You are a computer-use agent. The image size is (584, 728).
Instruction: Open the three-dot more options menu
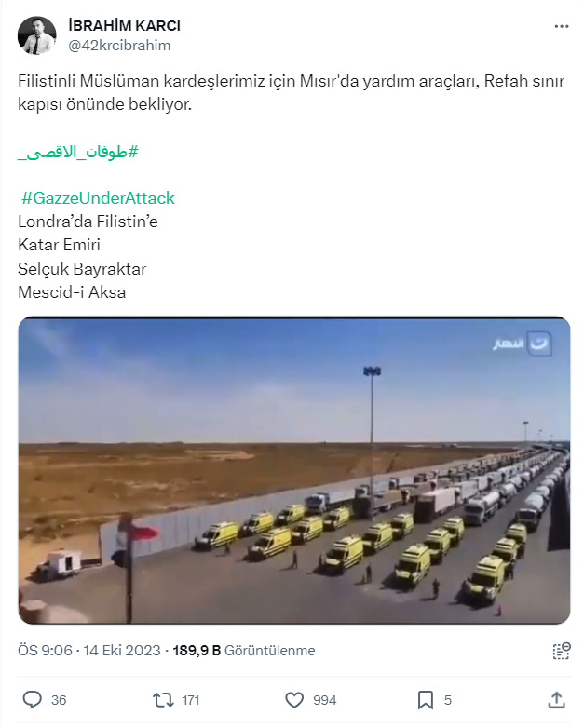coord(562,26)
